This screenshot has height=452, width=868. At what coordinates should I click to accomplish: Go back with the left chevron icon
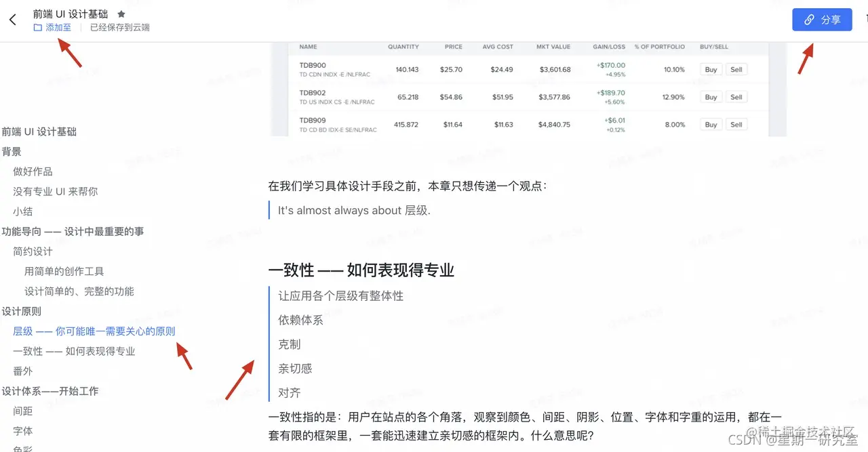tap(13, 20)
